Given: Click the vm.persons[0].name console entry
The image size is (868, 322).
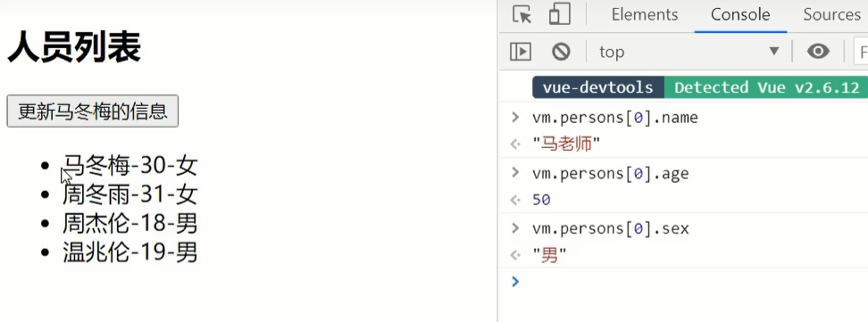Looking at the screenshot, I should point(615,117).
